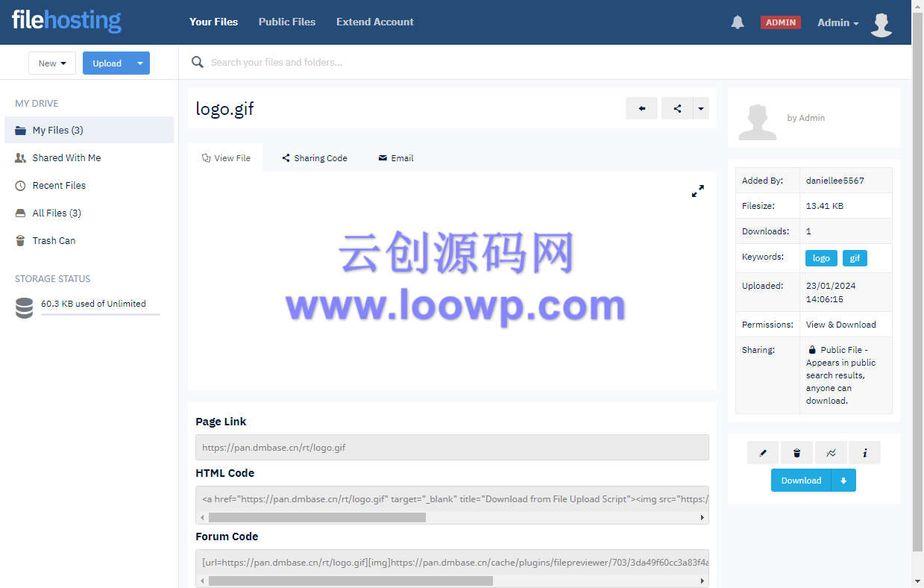Screen dimensions: 924x588
Task: Click the Page Link URL field
Action: (x=452, y=448)
